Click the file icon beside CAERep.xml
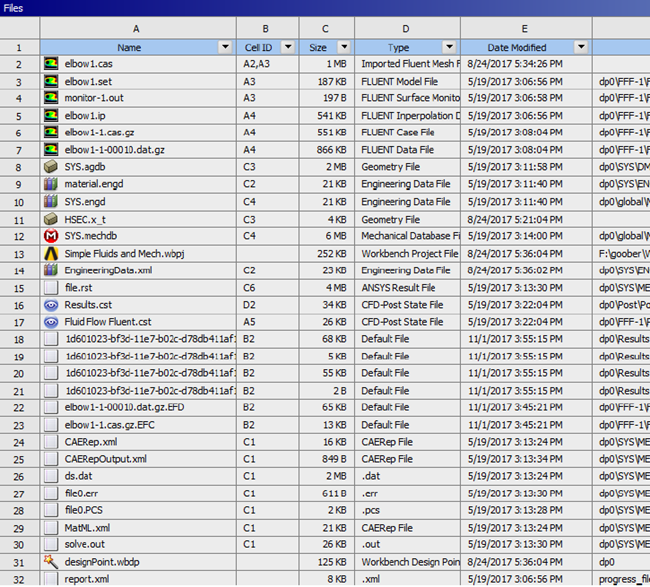 (x=51, y=442)
